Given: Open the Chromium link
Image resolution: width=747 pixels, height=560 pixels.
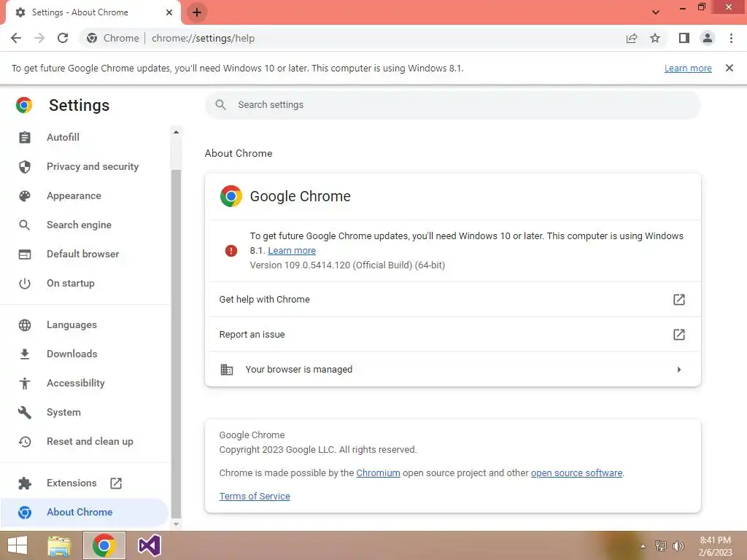Looking at the screenshot, I should point(379,472).
